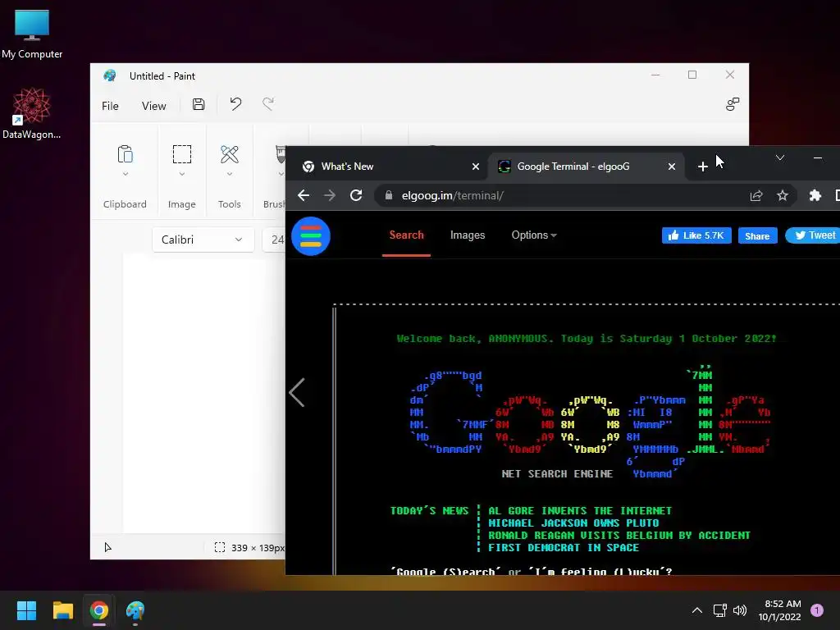Show hidden system tray icons
This screenshot has width=840, height=630.
697,610
